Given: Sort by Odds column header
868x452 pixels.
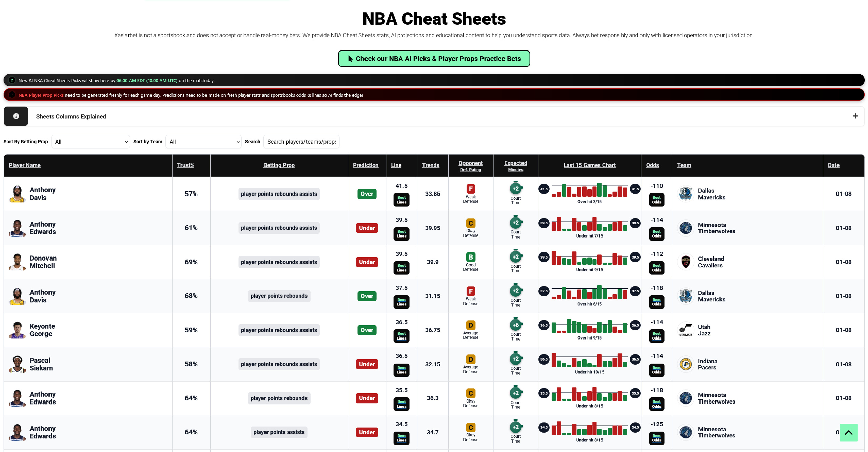Looking at the screenshot, I should coord(652,165).
